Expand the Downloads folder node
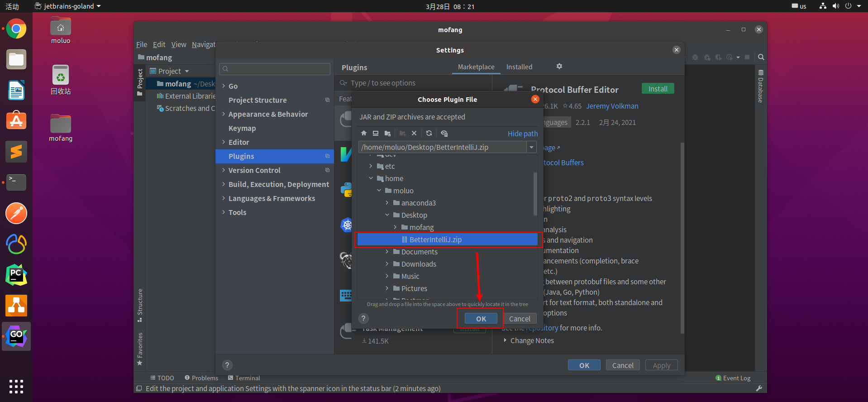The height and width of the screenshot is (402, 868). pos(387,264)
